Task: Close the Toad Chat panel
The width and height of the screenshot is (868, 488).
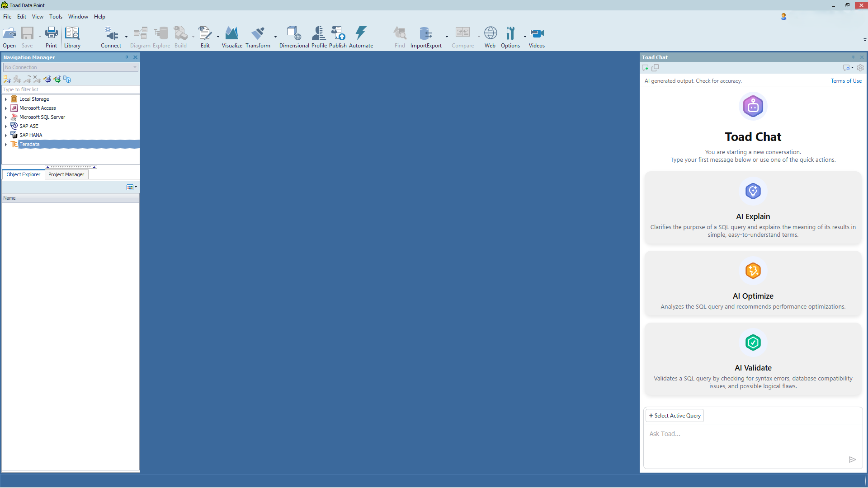Action: [862, 57]
